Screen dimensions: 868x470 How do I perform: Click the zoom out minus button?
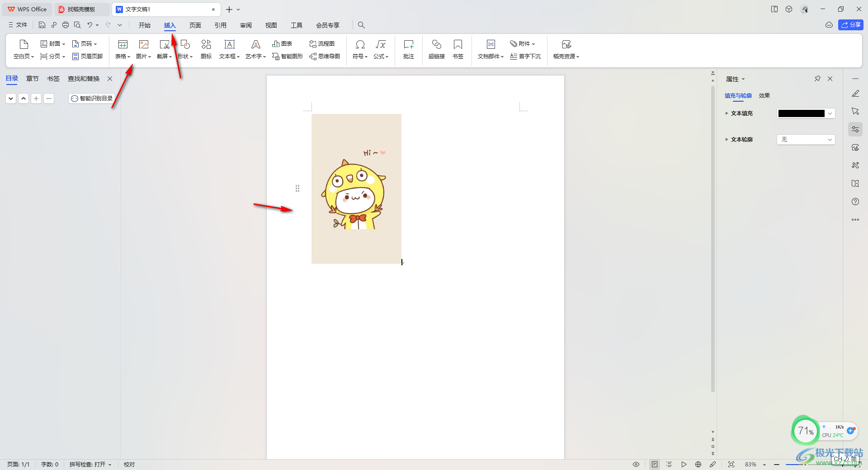[777, 465]
